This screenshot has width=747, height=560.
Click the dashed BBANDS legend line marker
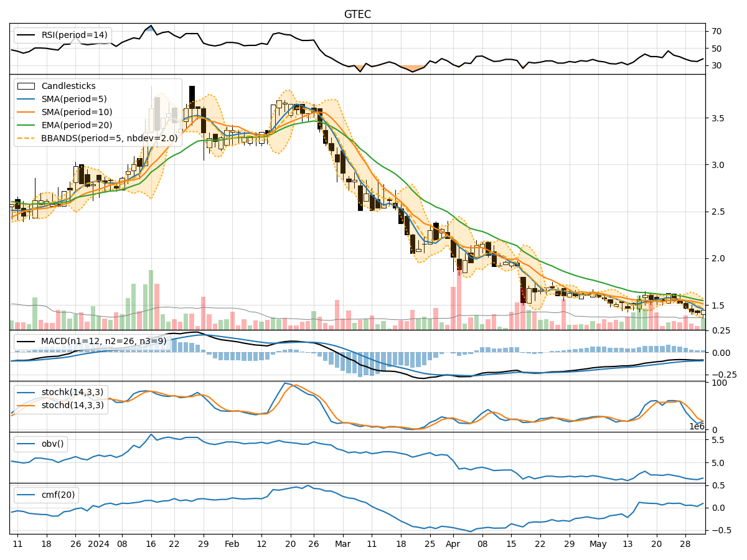pos(27,138)
